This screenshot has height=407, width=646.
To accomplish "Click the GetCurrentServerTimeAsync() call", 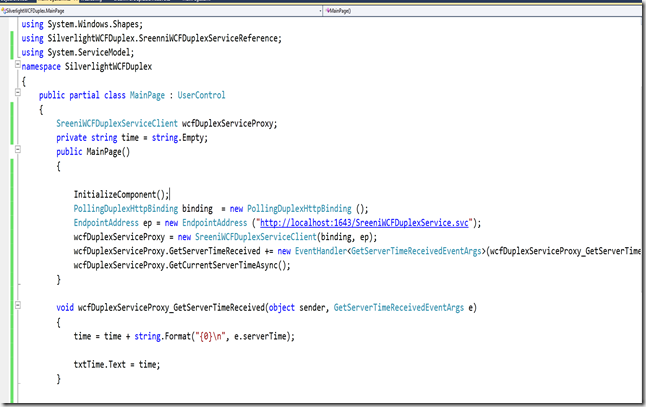I will (182, 265).
